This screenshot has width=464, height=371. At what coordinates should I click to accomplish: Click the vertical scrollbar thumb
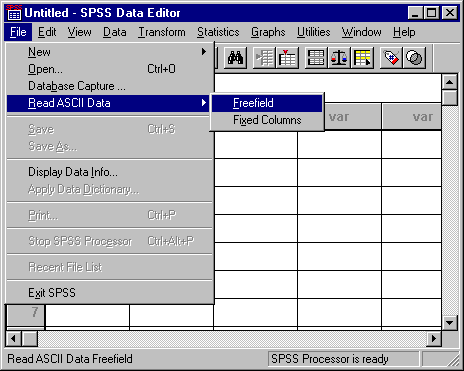click(449, 97)
